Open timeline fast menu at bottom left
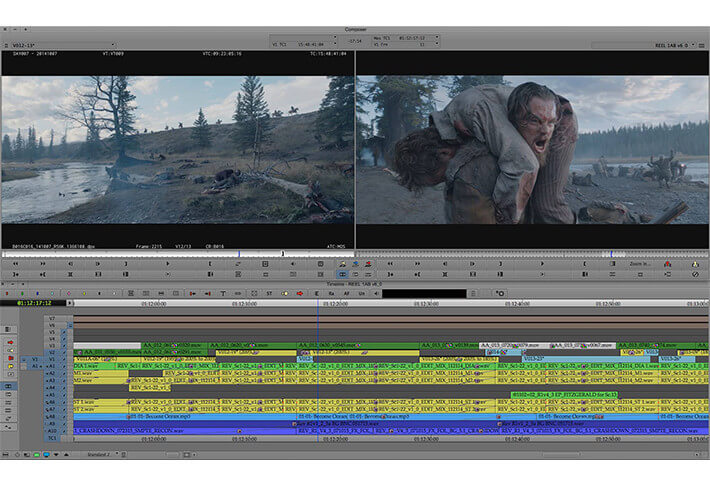 (x=5, y=454)
